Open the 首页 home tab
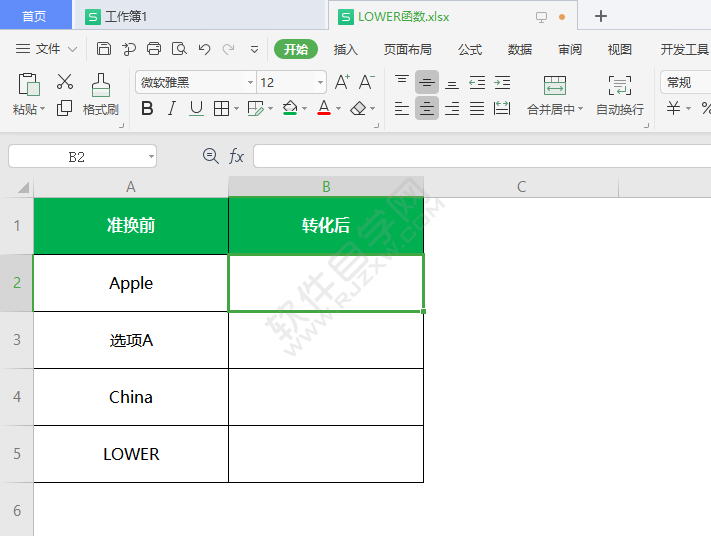Screen dimensions: 711x536 tap(35, 16)
